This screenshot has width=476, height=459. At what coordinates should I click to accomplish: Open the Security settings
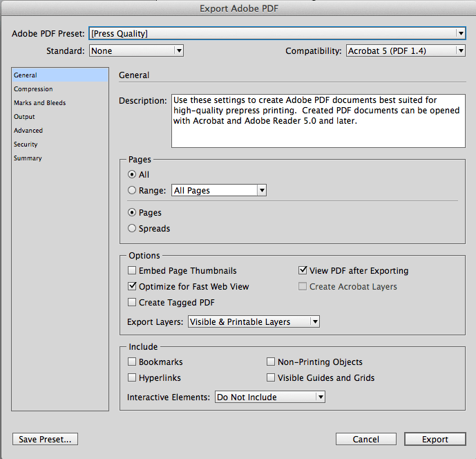tap(60, 144)
